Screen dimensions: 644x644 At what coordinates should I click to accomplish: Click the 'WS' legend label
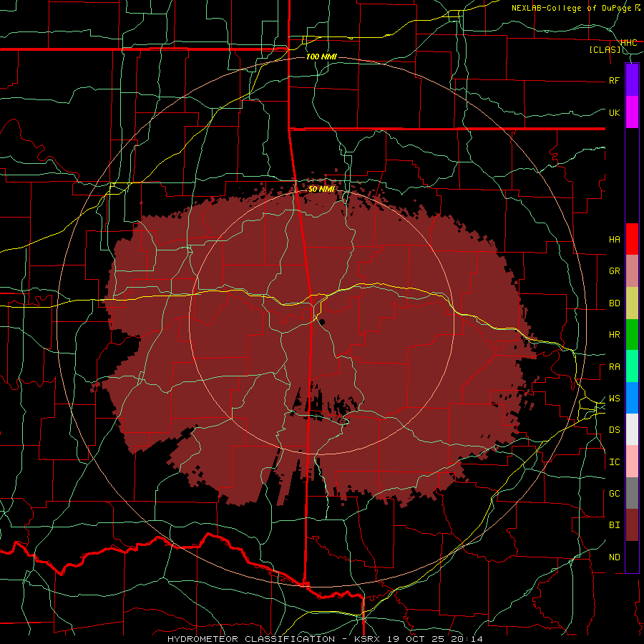(614, 399)
